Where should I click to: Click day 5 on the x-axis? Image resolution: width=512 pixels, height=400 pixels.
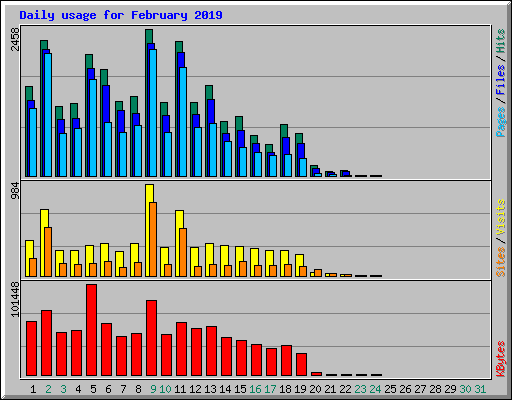point(93,389)
